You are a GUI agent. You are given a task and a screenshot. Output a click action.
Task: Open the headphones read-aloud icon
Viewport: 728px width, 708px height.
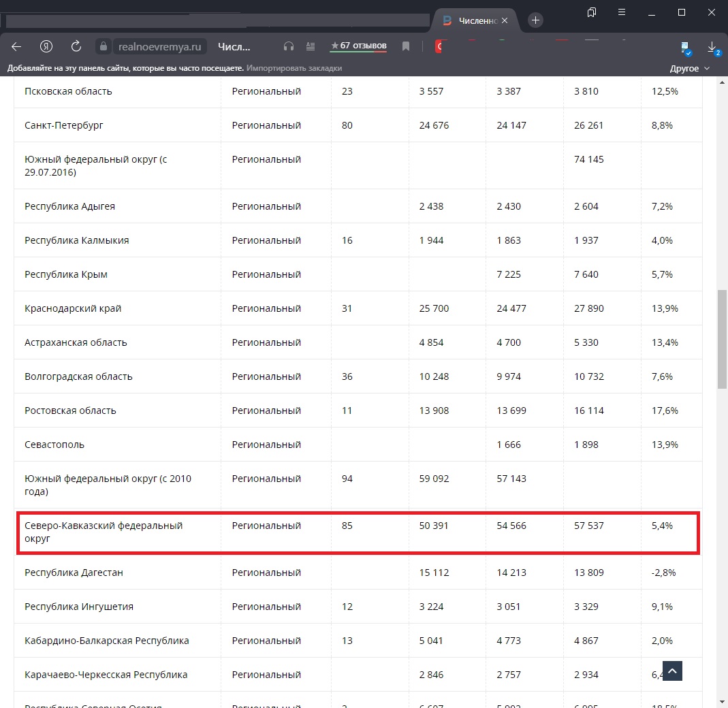pos(289,46)
